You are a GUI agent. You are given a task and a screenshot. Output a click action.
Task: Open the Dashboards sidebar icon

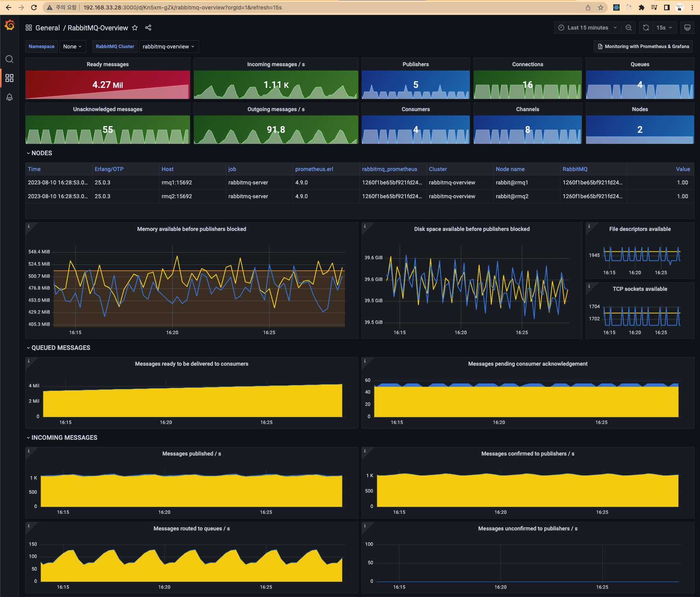click(9, 78)
